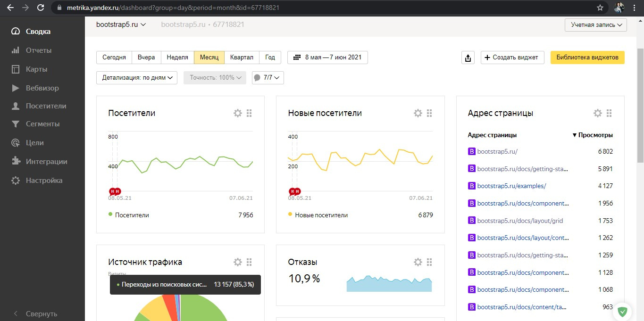
Task: Open the browser three-dot menu
Action: (x=635, y=8)
